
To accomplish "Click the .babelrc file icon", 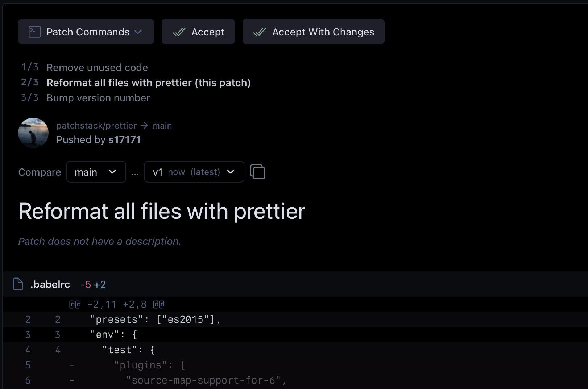I will 18,284.
